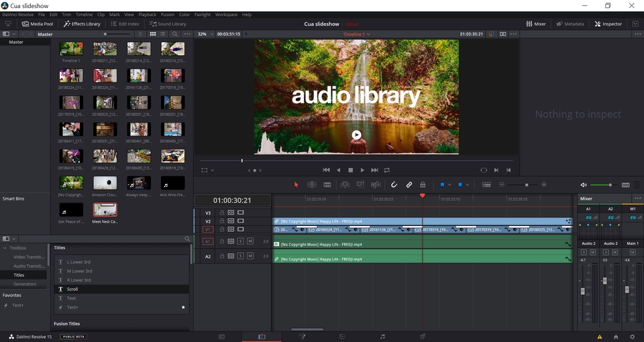The height and width of the screenshot is (342, 644).
Task: Toggle Loop playback icon
Action: (386, 170)
